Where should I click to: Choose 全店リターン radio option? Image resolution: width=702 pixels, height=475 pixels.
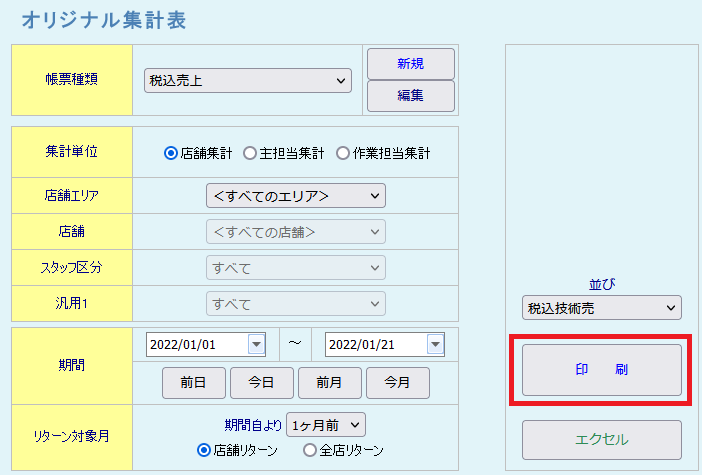309,450
